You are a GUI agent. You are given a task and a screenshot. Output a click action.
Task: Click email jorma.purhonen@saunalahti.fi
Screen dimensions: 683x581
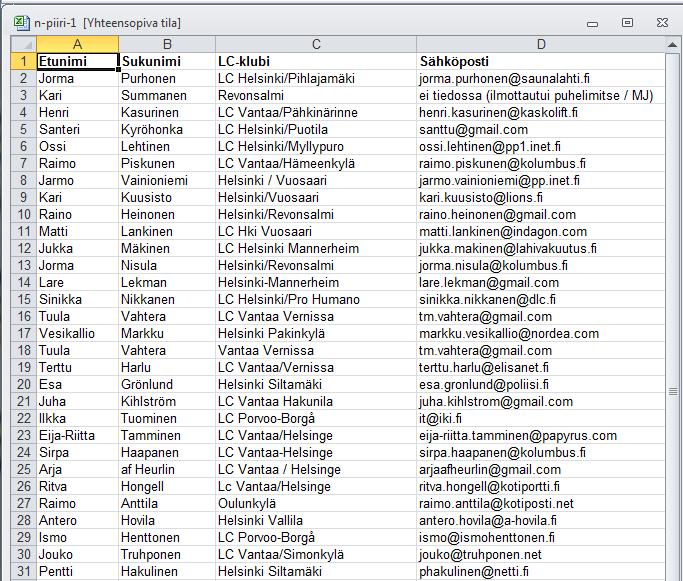pos(541,78)
